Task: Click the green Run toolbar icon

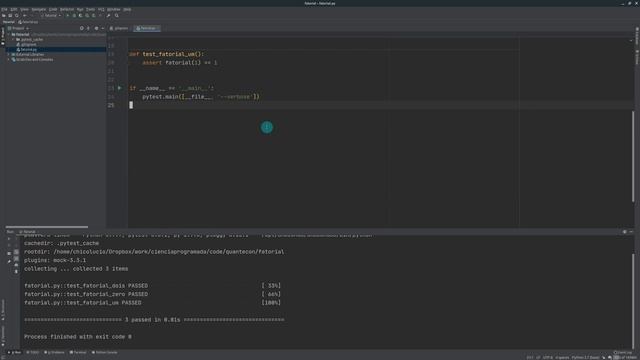Action: 67,16
